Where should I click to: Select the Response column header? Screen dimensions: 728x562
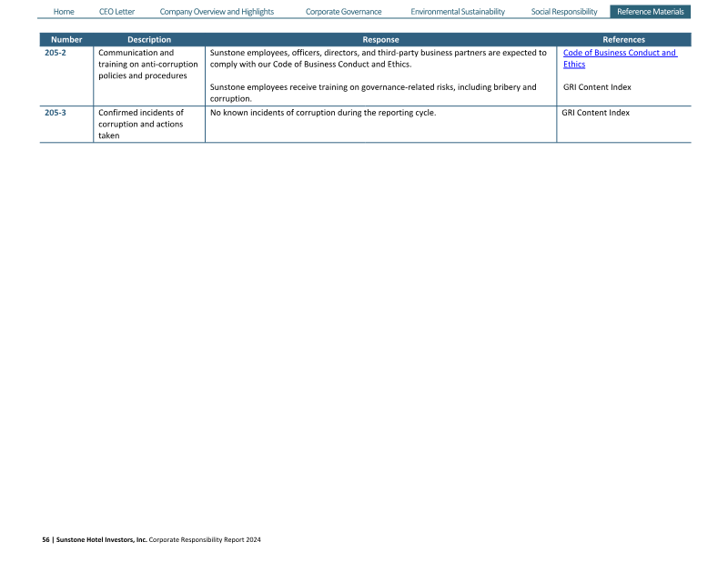click(x=380, y=39)
